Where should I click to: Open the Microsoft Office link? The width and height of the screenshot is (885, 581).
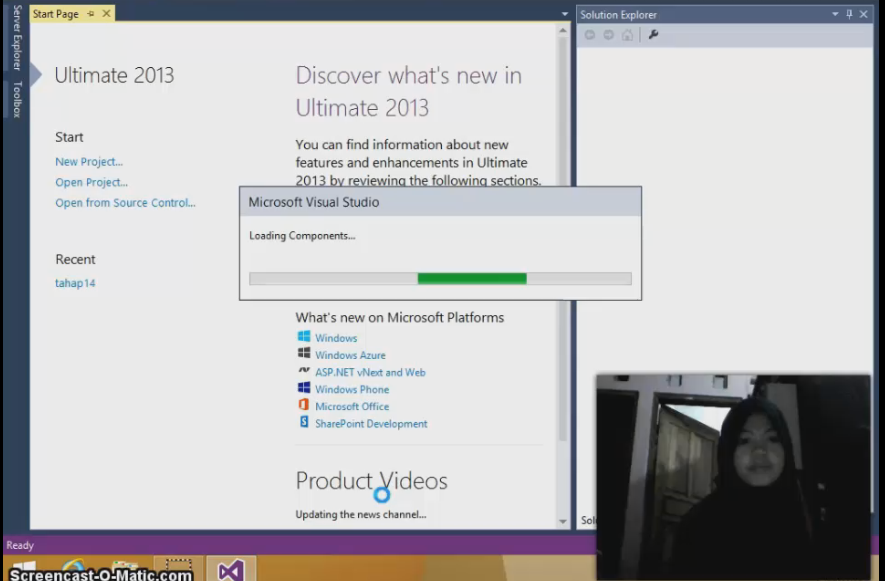tap(352, 407)
